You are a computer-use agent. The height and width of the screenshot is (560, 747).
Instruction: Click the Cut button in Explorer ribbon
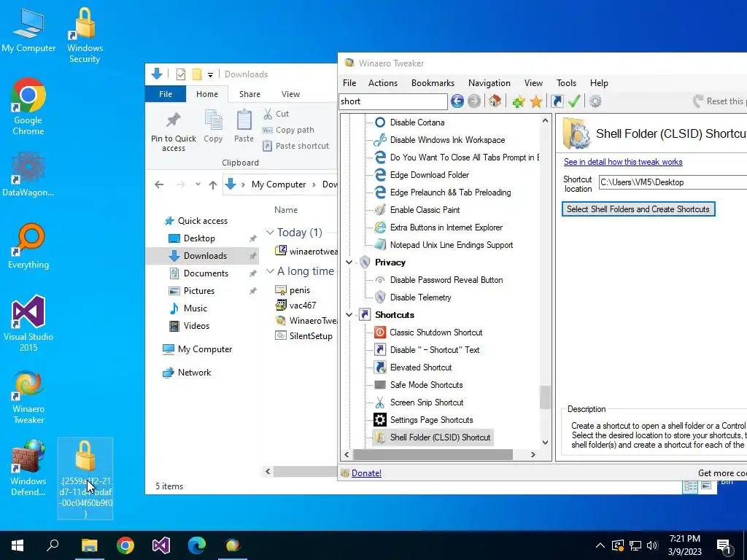click(276, 114)
